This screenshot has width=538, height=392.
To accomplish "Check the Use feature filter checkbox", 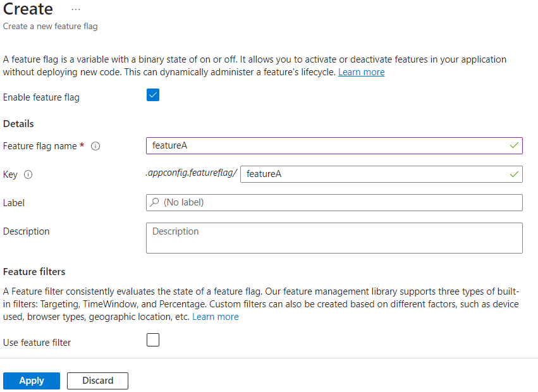I will (x=152, y=341).
